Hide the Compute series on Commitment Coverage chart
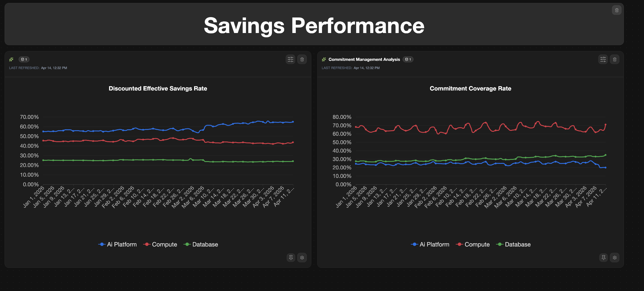The width and height of the screenshot is (644, 291). (473, 244)
